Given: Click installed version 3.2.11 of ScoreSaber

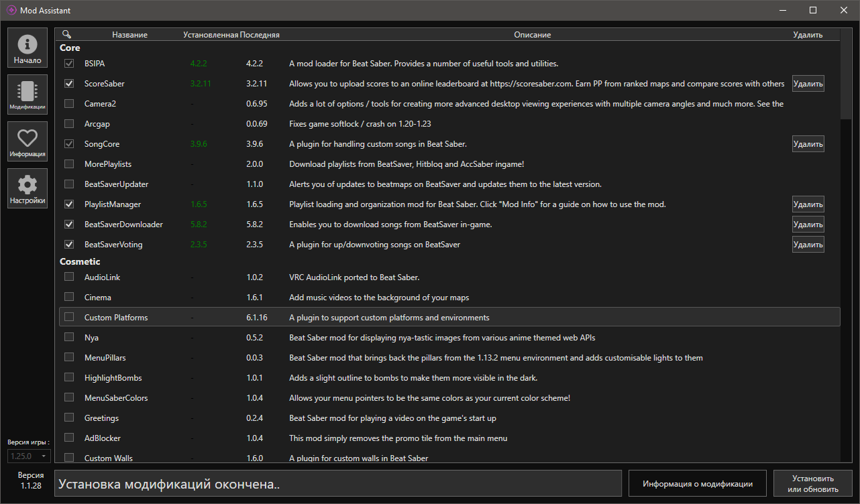Looking at the screenshot, I should (201, 84).
